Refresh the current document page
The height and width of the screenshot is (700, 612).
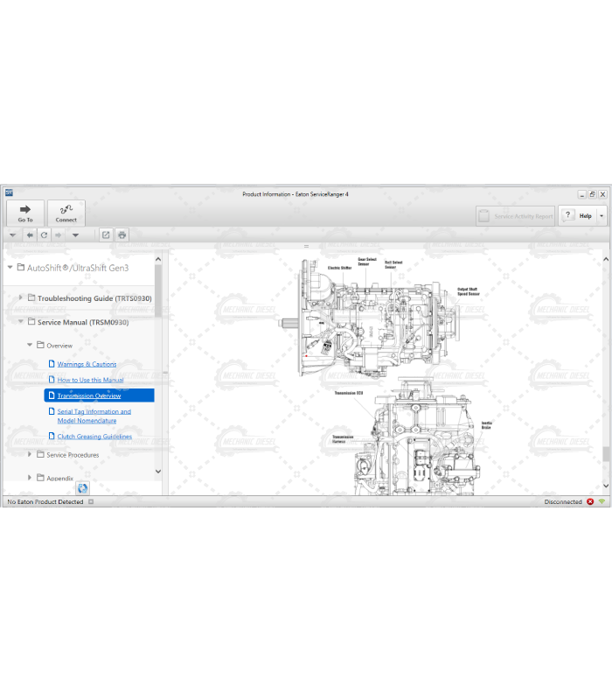tap(44, 234)
